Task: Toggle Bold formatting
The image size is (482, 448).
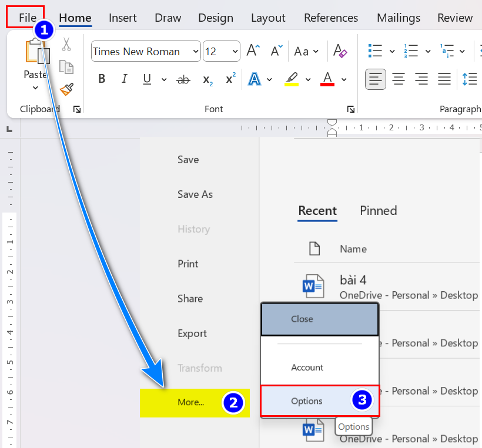Action: (102, 79)
